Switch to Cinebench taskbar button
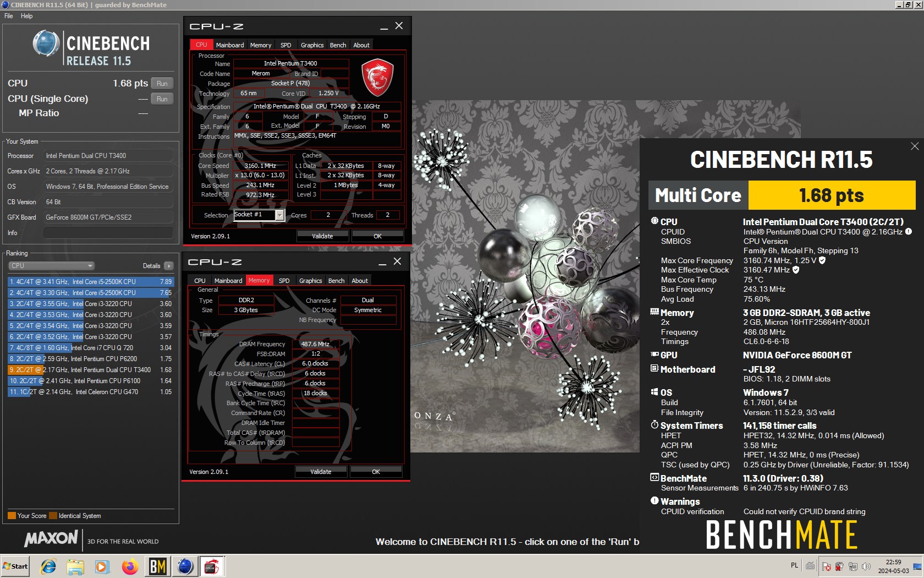Image resolution: width=924 pixels, height=578 pixels. pyautogui.click(x=185, y=566)
